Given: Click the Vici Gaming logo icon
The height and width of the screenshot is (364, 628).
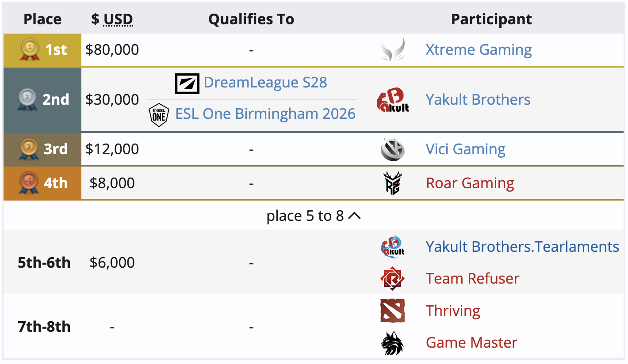Looking at the screenshot, I should tap(393, 149).
